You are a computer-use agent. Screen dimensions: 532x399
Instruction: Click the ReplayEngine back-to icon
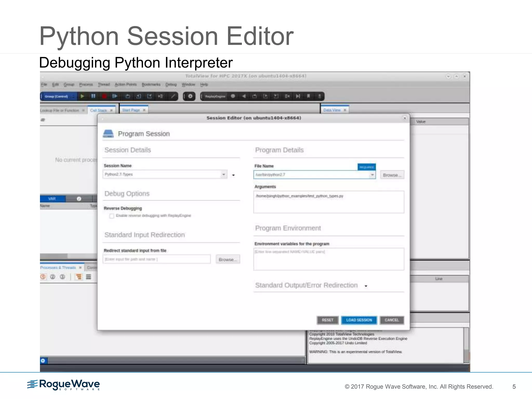coord(287,96)
